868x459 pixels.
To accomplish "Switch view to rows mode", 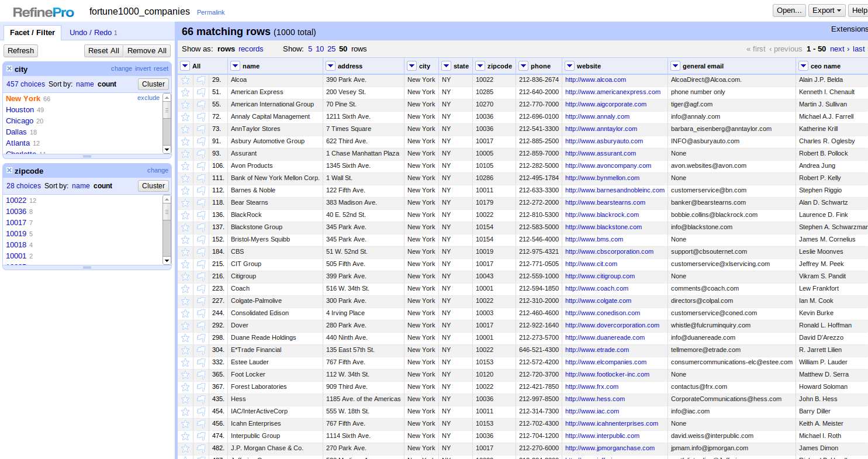I will click(x=226, y=49).
